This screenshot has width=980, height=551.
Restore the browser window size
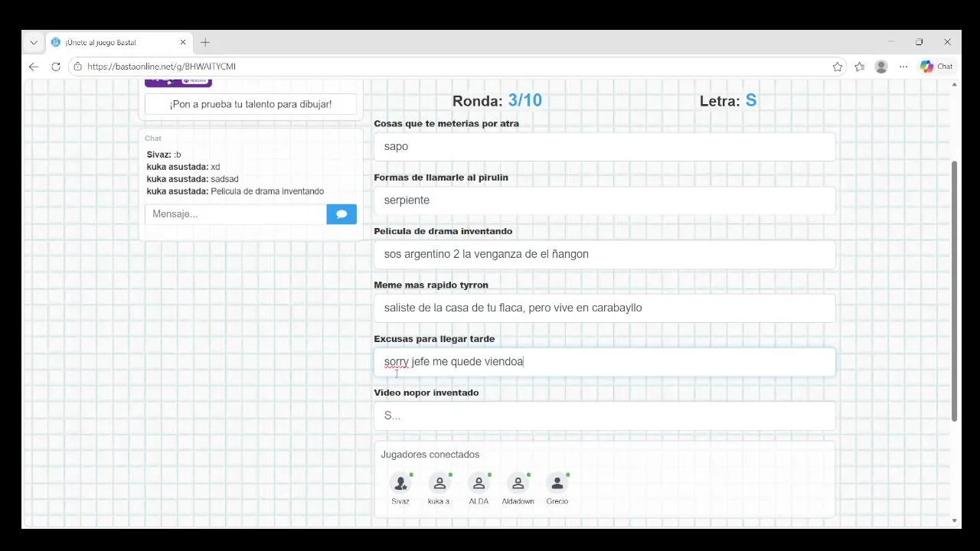click(x=919, y=42)
